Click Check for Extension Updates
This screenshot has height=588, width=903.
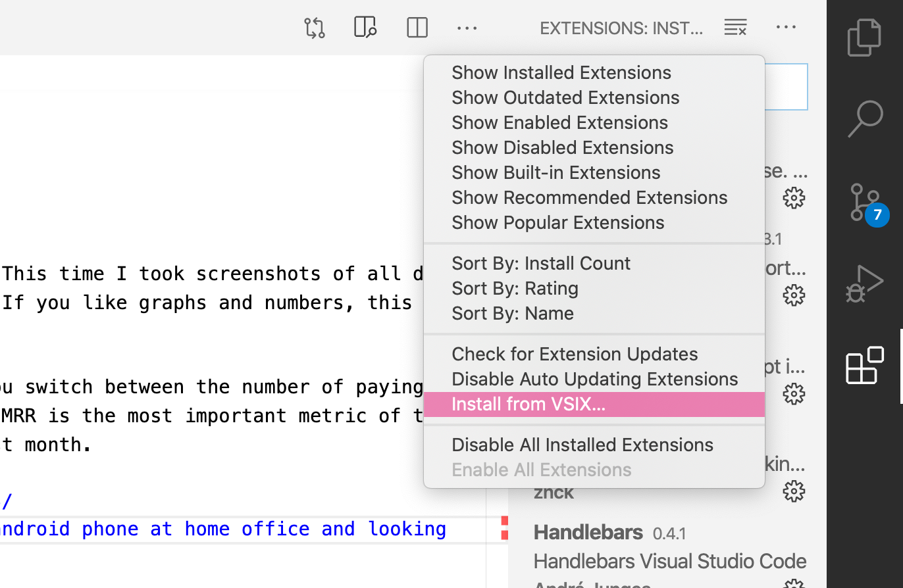[575, 354]
